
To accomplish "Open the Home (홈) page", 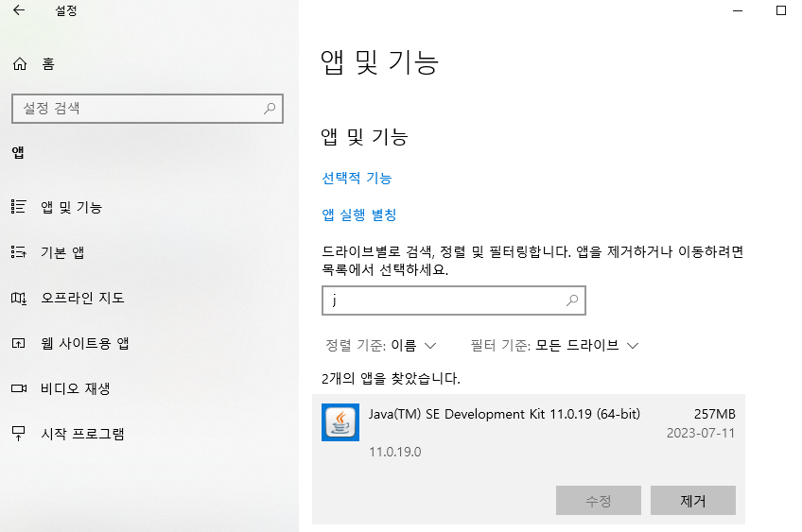I will tap(34, 64).
